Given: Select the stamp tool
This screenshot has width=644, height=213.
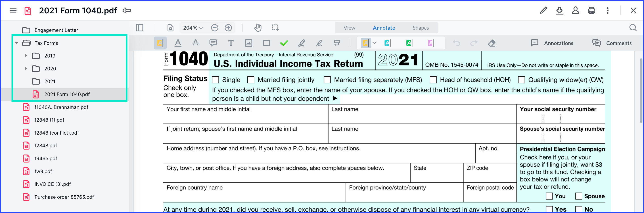Looking at the screenshot, I should pyautogui.click(x=337, y=43).
